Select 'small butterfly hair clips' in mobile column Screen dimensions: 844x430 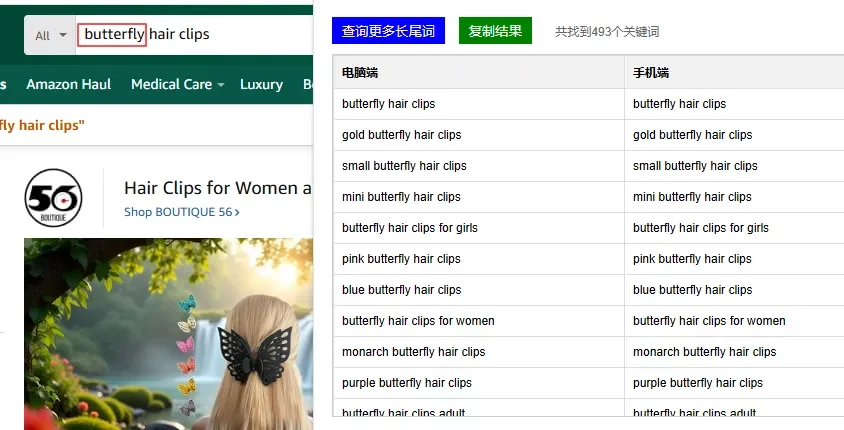pyautogui.click(x=694, y=166)
